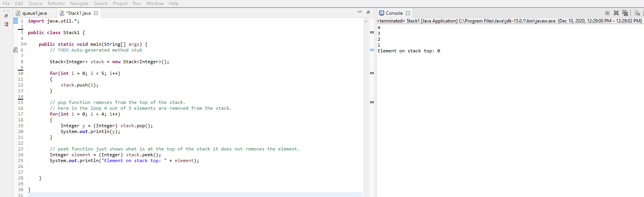Click the 'stack.peek();' statement line
This screenshot has height=197, width=644.
[x=105, y=155]
